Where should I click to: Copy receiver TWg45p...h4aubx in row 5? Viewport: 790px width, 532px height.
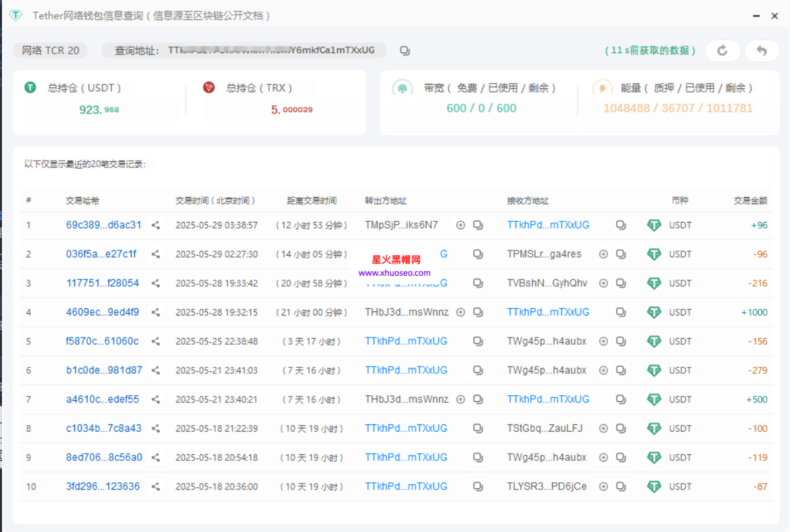pos(621,341)
